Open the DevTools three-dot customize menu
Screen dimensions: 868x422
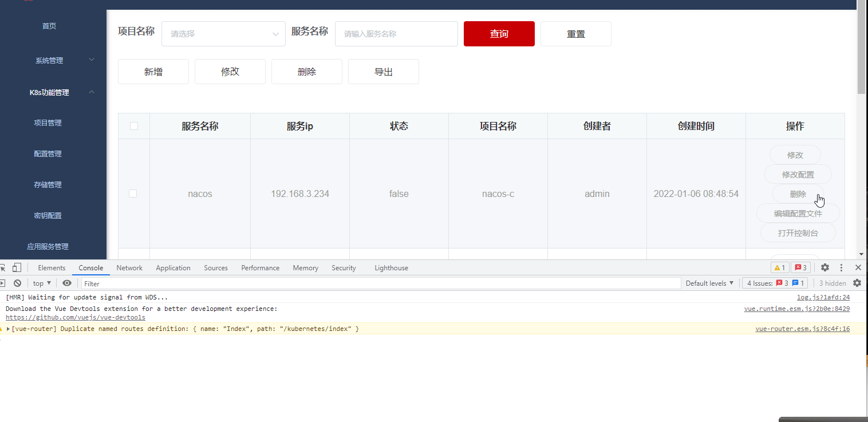coord(842,267)
